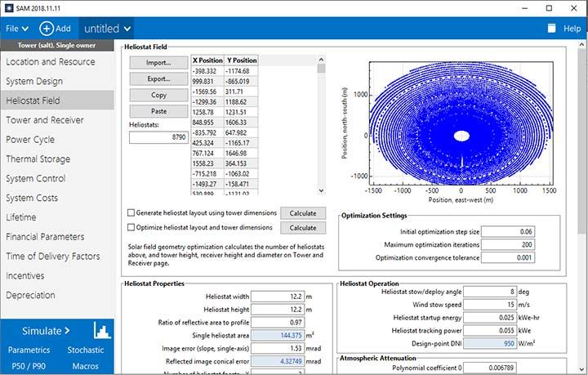Click table scrollbar down arrow
The height and width of the screenshot is (375, 588).
[x=321, y=190]
